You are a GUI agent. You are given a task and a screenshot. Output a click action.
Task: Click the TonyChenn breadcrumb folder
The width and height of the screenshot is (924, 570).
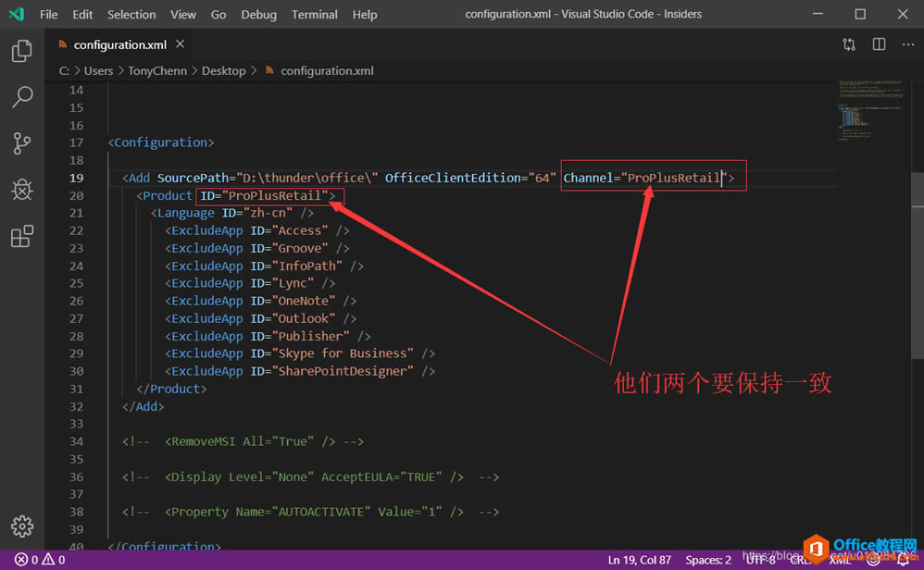[x=157, y=70]
